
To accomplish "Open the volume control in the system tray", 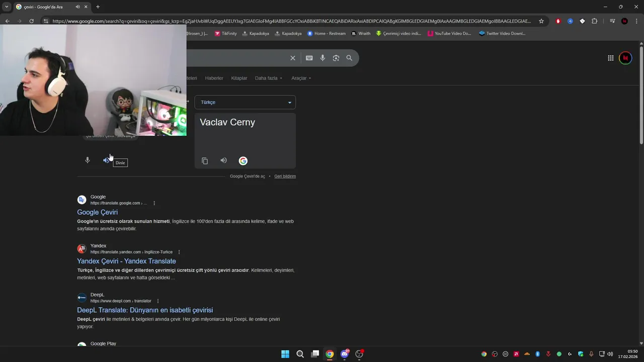I will click(610, 354).
